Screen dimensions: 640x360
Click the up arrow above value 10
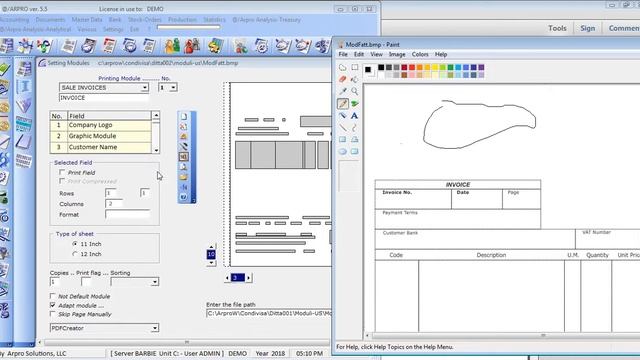[211, 247]
